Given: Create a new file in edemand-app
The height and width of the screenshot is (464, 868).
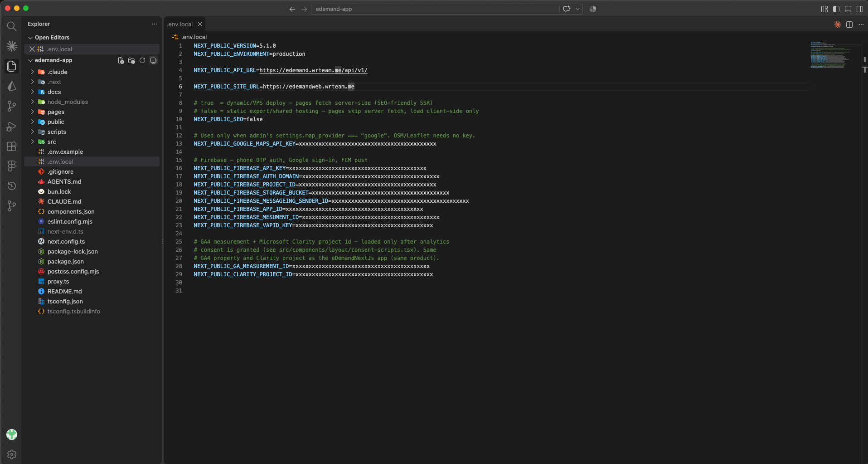Looking at the screenshot, I should [x=121, y=60].
